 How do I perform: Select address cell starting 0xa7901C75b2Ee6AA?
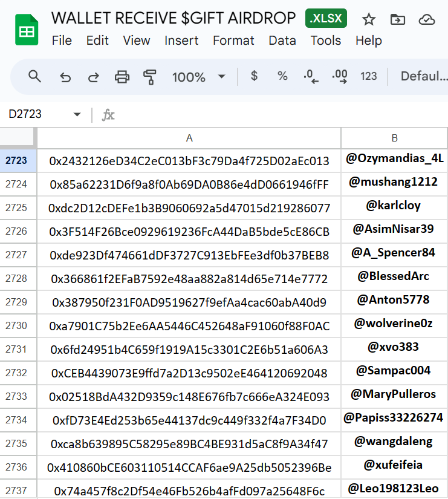pos(189,325)
